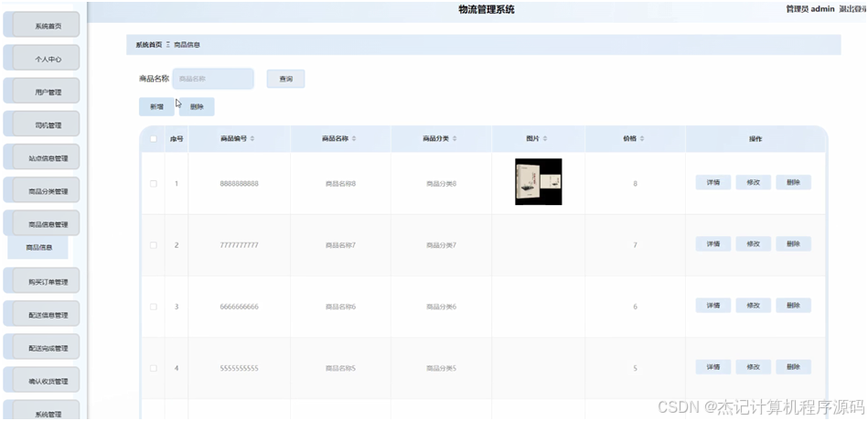Viewport: 868px width, 421px height.
Task: Collapse the 商品信息管理 sidebar menu
Action: tap(46, 224)
